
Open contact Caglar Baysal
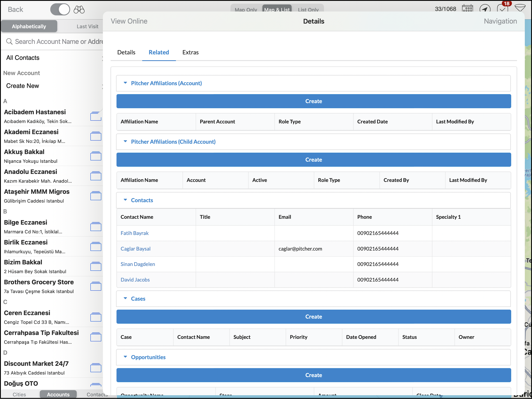coord(135,249)
